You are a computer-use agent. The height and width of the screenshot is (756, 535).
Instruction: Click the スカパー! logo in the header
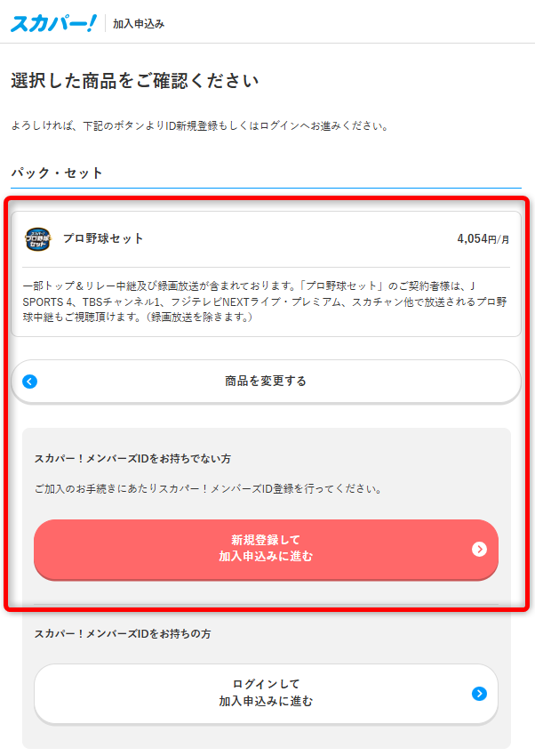click(53, 23)
